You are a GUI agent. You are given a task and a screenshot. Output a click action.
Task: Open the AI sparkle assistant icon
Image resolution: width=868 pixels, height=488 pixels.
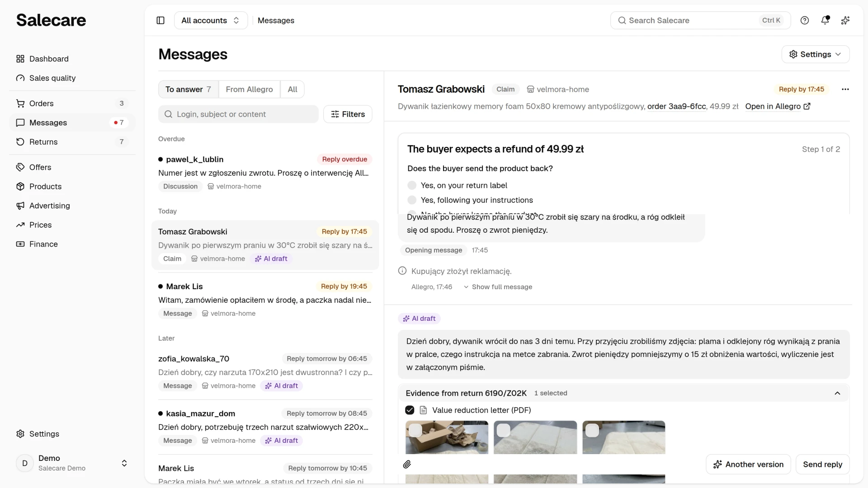(845, 20)
